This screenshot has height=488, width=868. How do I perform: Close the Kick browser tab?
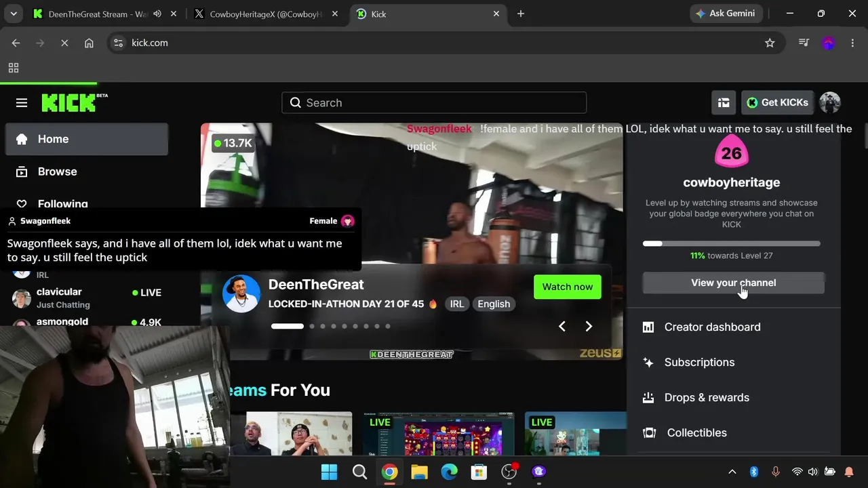[x=496, y=14]
